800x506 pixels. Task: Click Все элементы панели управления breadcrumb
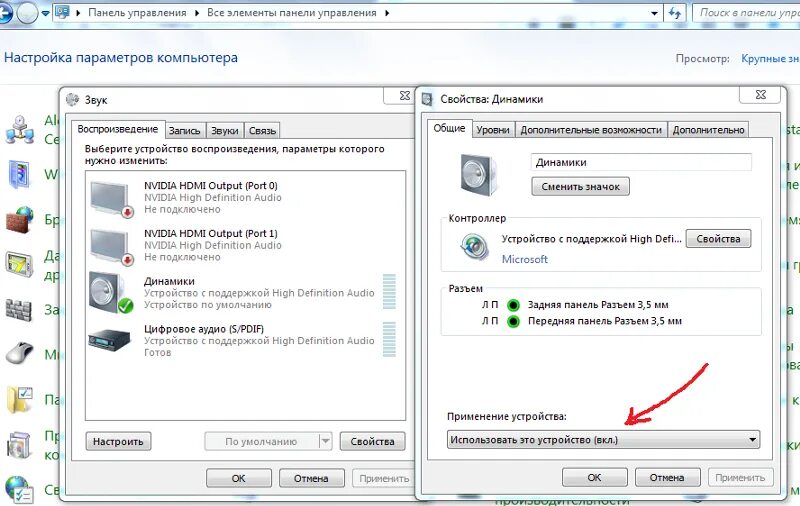pyautogui.click(x=292, y=13)
